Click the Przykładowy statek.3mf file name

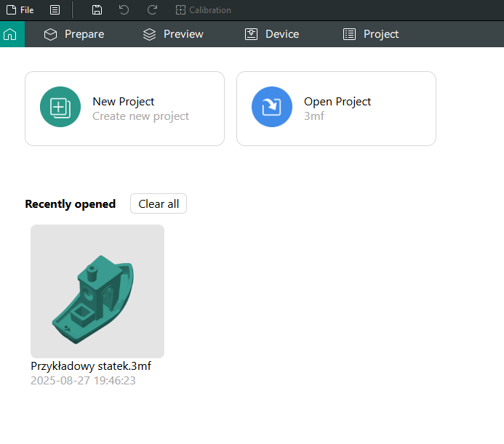(x=91, y=366)
